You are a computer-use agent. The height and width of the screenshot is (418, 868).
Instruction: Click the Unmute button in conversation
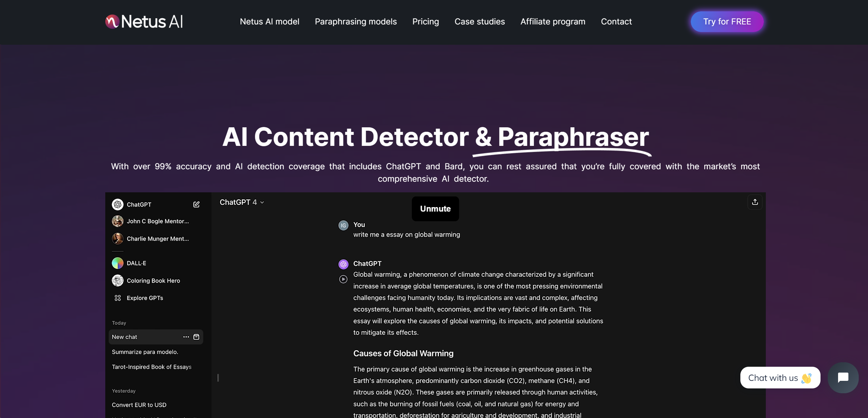click(x=436, y=209)
